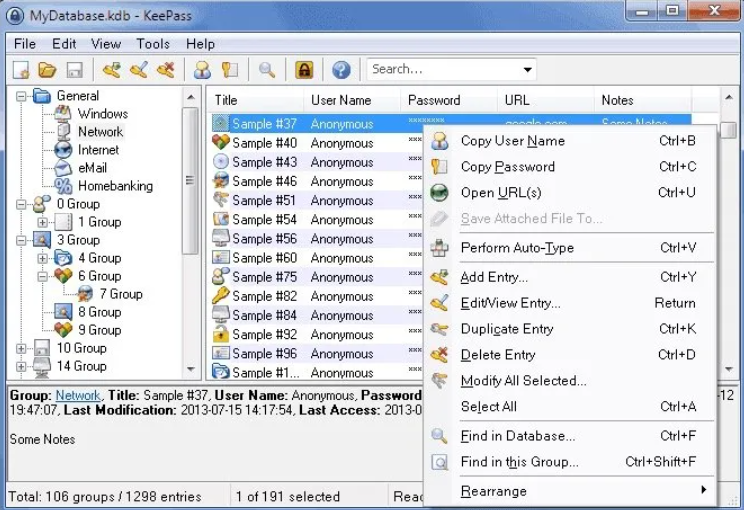Viewport: 744px width, 510px height.
Task: Expand the 4 Group tree node
Action: pos(43,258)
